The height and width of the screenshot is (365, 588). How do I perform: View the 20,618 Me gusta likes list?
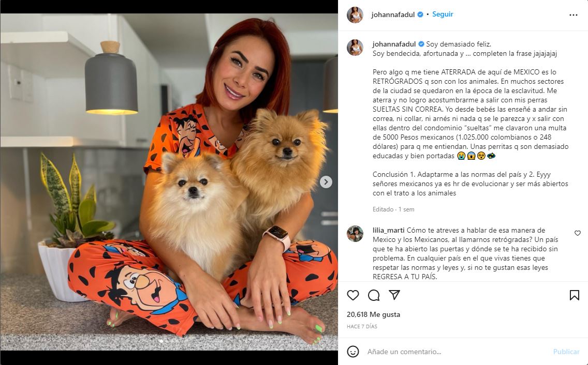pyautogui.click(x=374, y=314)
